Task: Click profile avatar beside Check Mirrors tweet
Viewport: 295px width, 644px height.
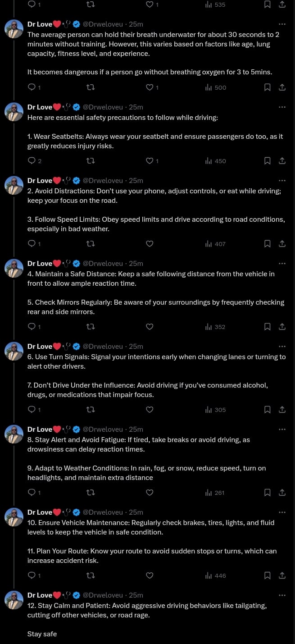Action: point(14,269)
